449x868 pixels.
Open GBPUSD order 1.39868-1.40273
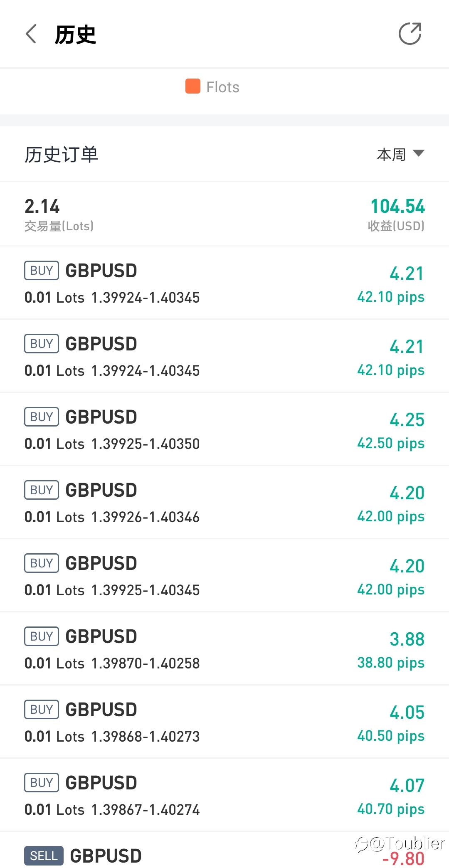pyautogui.click(x=224, y=722)
